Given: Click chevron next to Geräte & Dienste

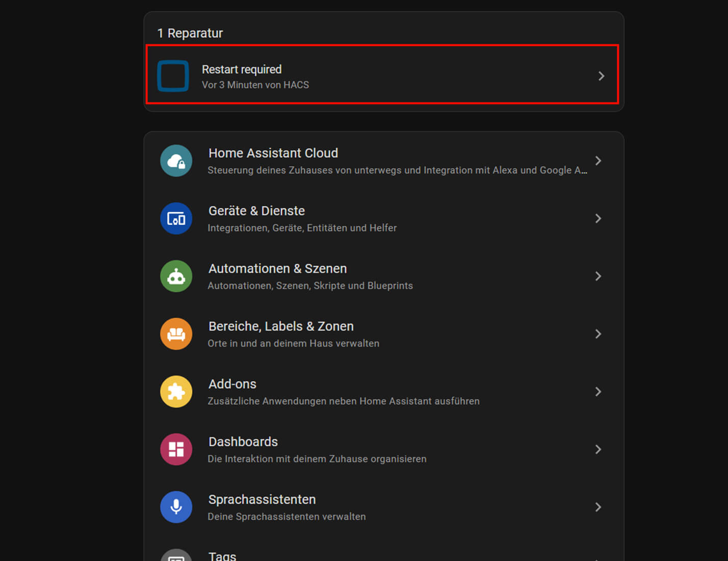Looking at the screenshot, I should coord(598,218).
